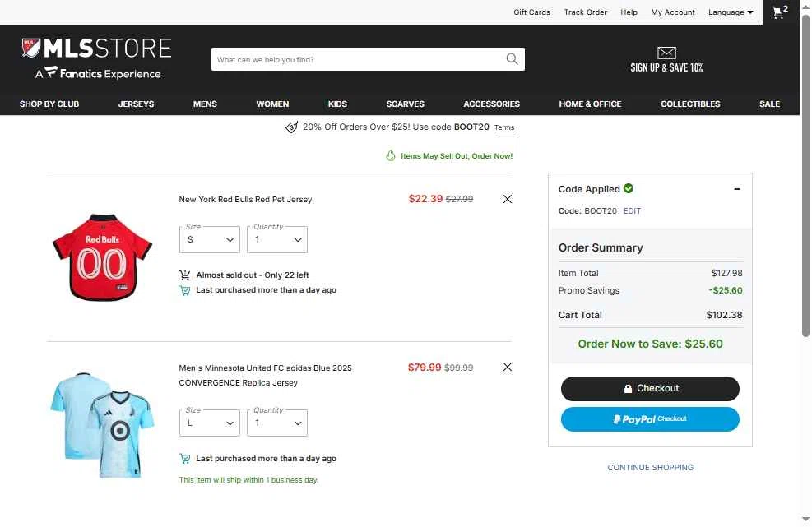Open Men's Minnesota United FC jersey title
812x527 pixels.
[x=265, y=376]
